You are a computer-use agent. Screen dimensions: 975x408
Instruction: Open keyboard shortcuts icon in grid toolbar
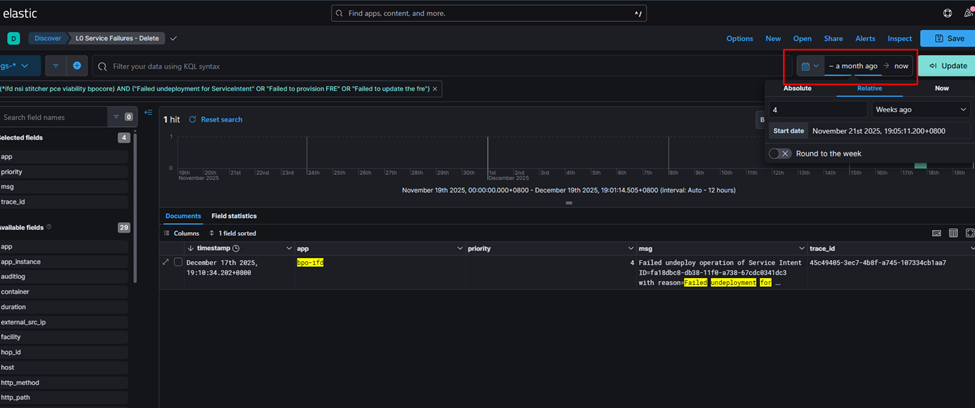936,233
